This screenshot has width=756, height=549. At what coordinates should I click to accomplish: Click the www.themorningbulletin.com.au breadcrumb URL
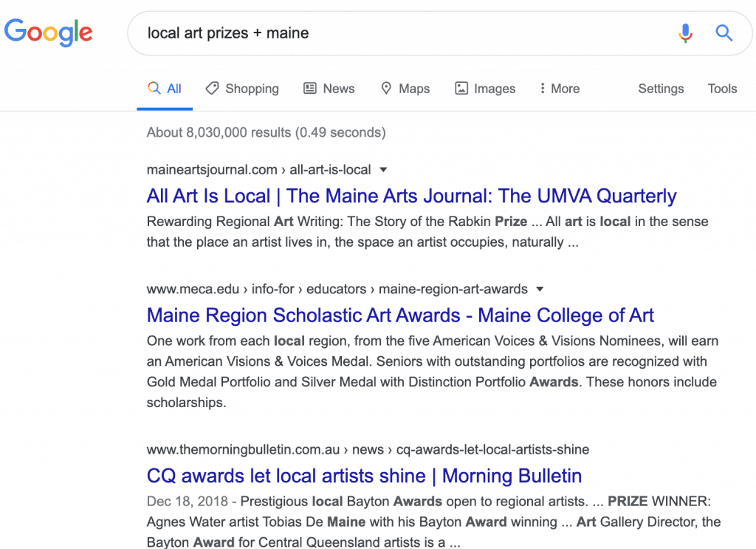pyautogui.click(x=368, y=450)
